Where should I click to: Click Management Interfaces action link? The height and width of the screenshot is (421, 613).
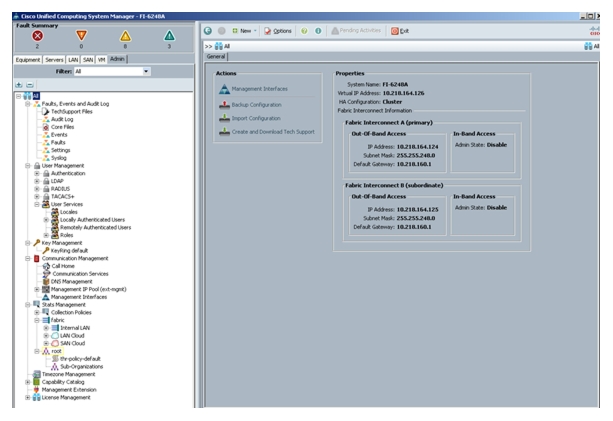[x=260, y=89]
